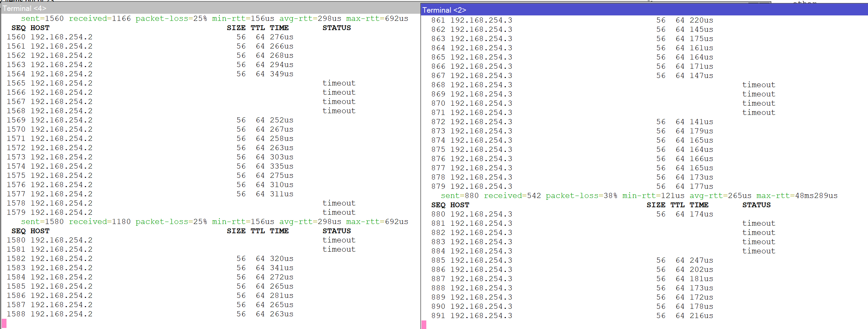Click host 192.168.254.2 on row 1569
Image resolution: width=868 pixels, height=329 pixels.
62,120
